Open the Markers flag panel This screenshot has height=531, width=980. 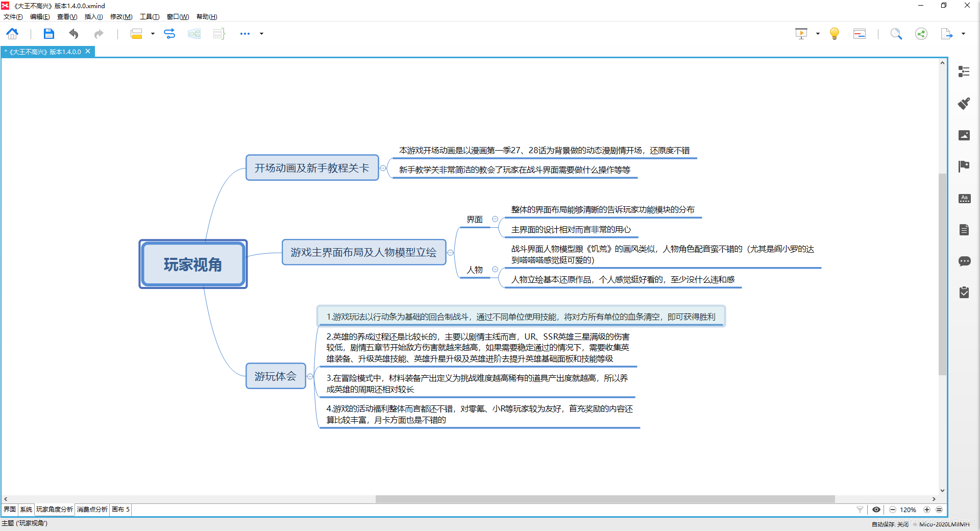[x=964, y=166]
